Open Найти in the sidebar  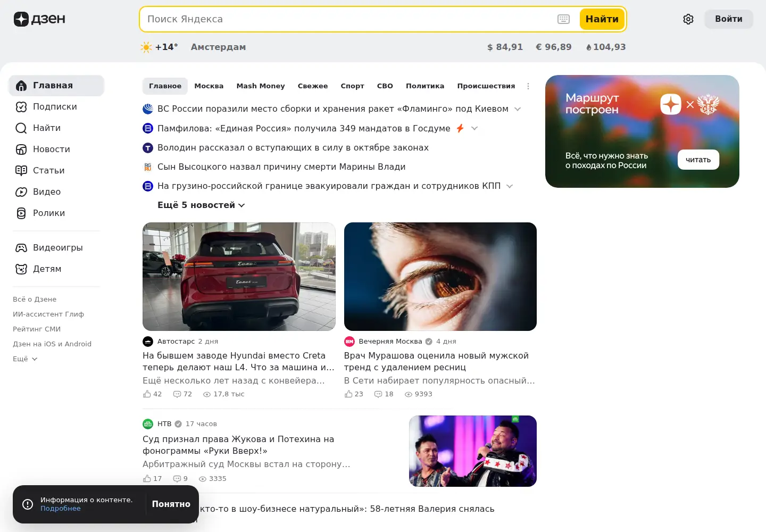[x=56, y=128]
